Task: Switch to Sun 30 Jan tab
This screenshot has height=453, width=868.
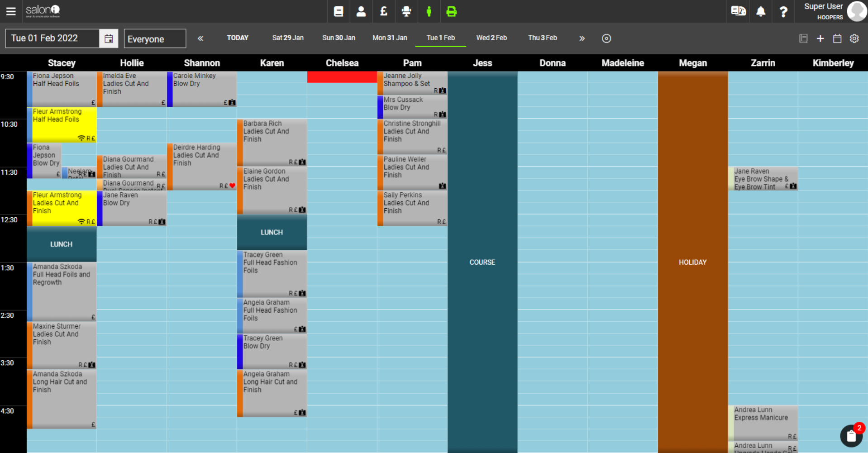Action: 339,38
